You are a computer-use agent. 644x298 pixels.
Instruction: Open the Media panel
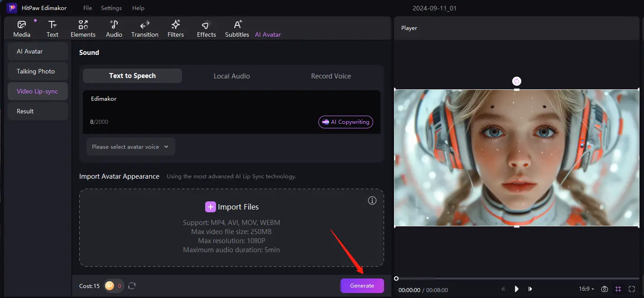[21, 28]
